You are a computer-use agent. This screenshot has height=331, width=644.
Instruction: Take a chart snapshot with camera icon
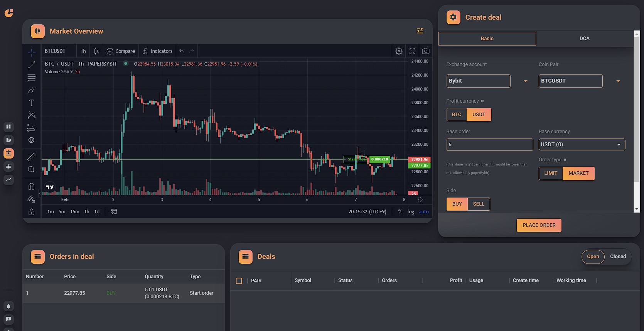click(425, 51)
